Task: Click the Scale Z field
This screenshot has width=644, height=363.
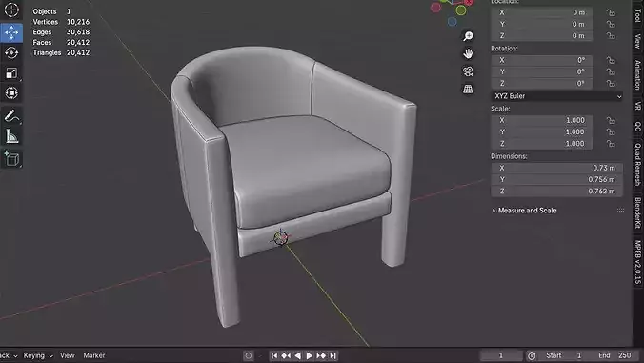Action: tap(542, 144)
